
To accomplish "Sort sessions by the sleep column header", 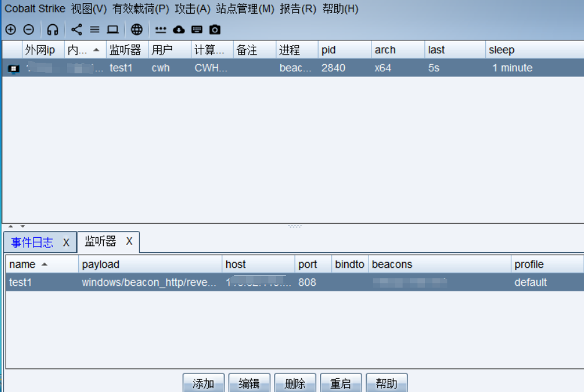I will (535, 50).
